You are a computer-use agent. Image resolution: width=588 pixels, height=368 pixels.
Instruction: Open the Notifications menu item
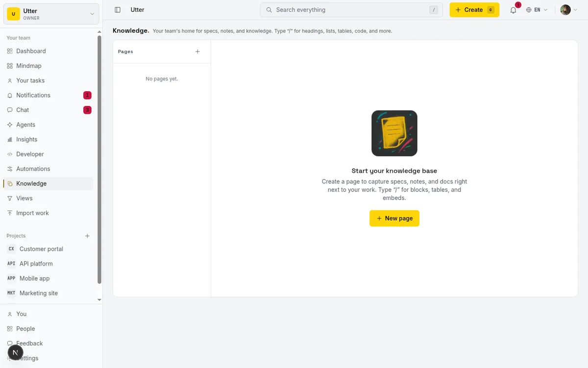coord(48,95)
